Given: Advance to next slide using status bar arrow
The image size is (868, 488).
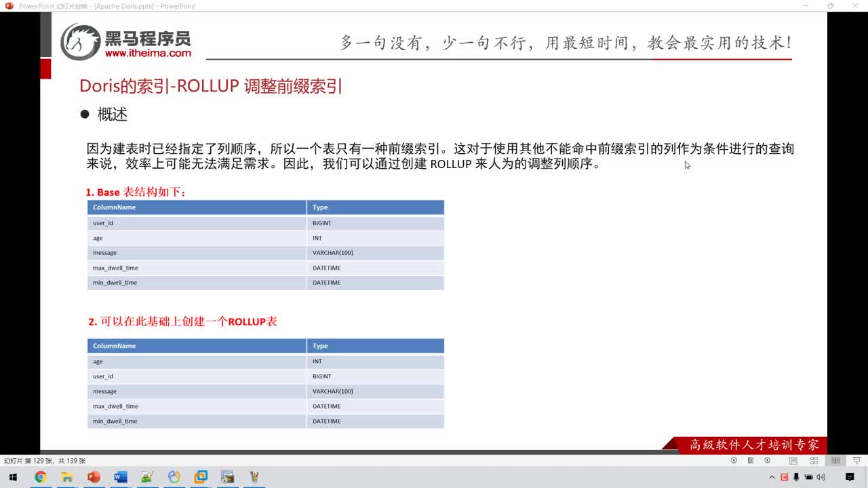Looking at the screenshot, I should point(768,460).
